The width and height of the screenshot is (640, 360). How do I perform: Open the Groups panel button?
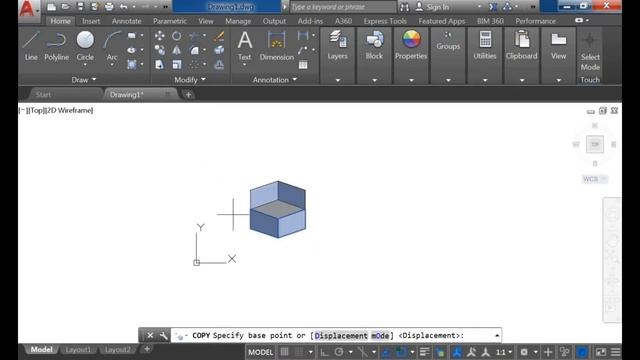[x=448, y=41]
